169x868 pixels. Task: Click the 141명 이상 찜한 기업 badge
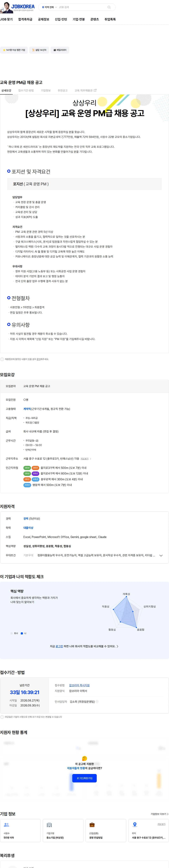tap(14, 50)
